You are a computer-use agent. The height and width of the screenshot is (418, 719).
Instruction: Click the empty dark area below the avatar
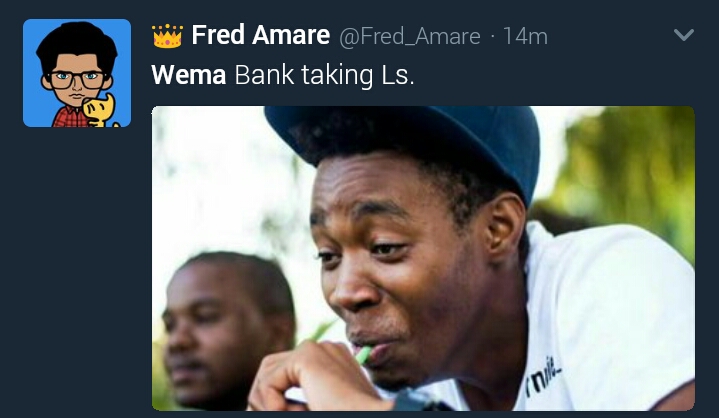tap(77, 270)
